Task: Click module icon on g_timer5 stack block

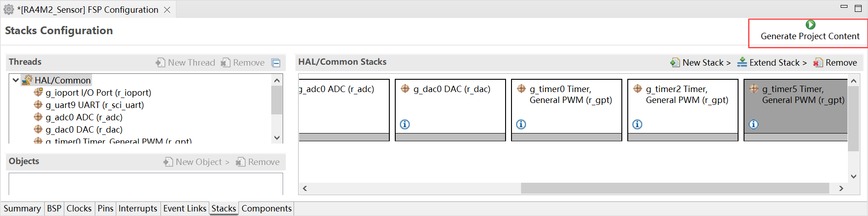Action: pos(754,88)
